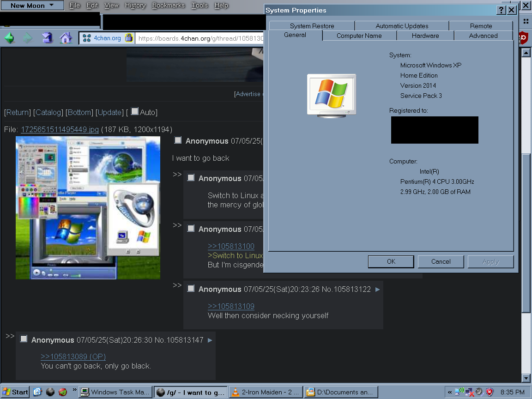
Task: Click the Apply button in System Properties
Action: [490, 261]
